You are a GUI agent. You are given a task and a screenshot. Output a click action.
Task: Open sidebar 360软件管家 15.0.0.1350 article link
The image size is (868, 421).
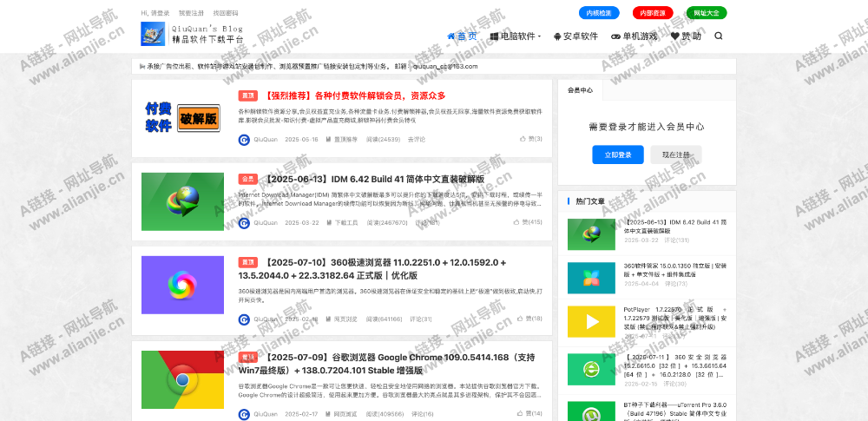point(675,270)
